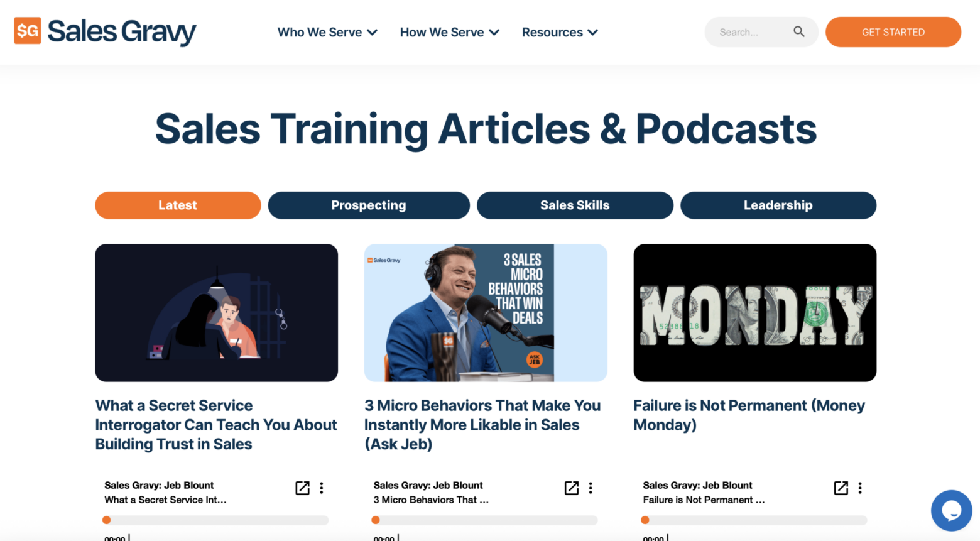
Task: Expand the Resources dropdown
Action: [x=560, y=32]
